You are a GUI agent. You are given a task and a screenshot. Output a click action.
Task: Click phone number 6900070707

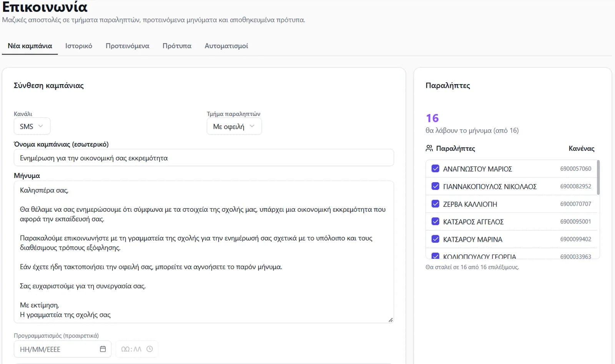point(575,204)
